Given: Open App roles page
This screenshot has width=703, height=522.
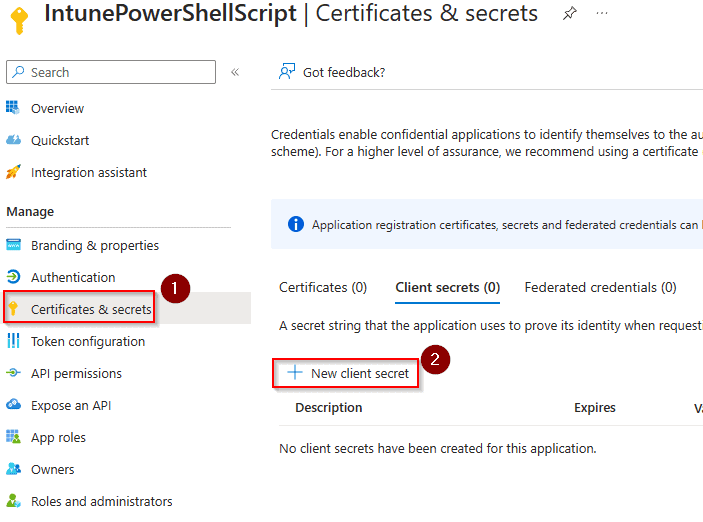Looking at the screenshot, I should (58, 438).
